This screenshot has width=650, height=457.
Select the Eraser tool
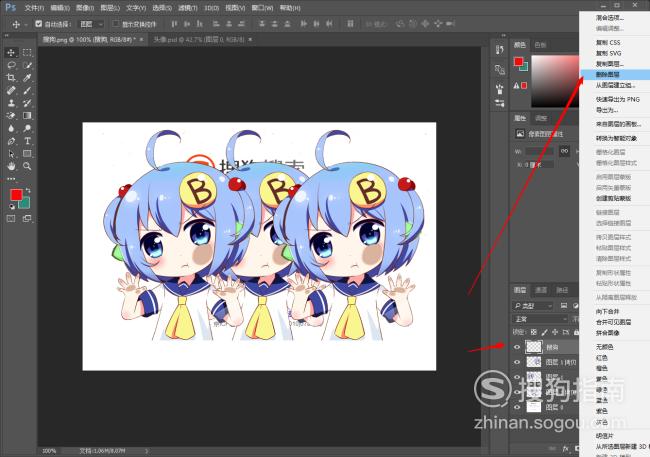pos(11,116)
